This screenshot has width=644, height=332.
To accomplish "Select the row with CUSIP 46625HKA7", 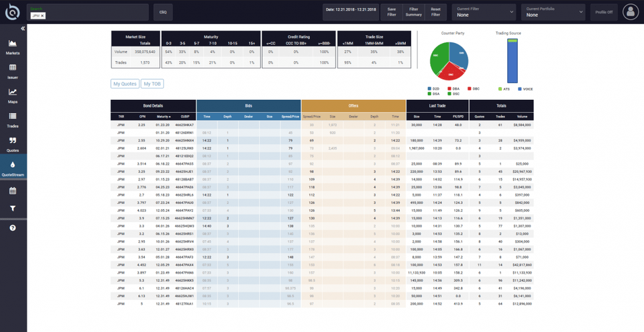I will click(x=322, y=125).
